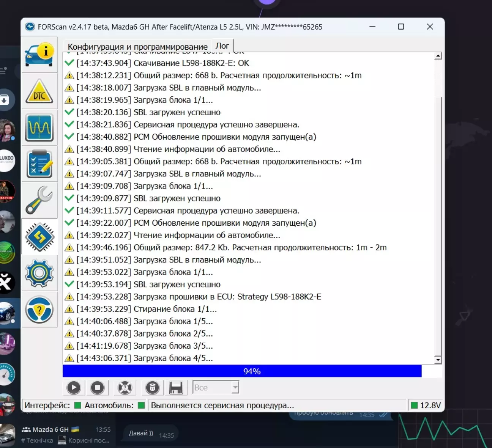Click the trash clear log button
This screenshot has height=448, width=492.
point(152,388)
